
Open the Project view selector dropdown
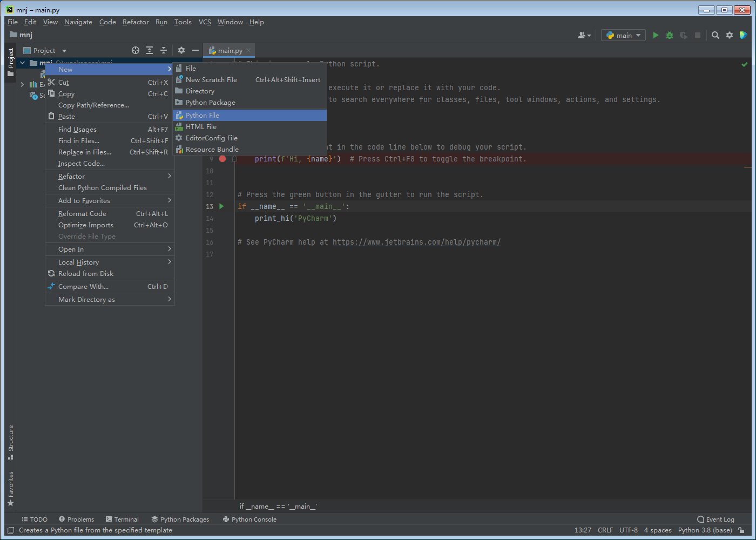coord(45,50)
